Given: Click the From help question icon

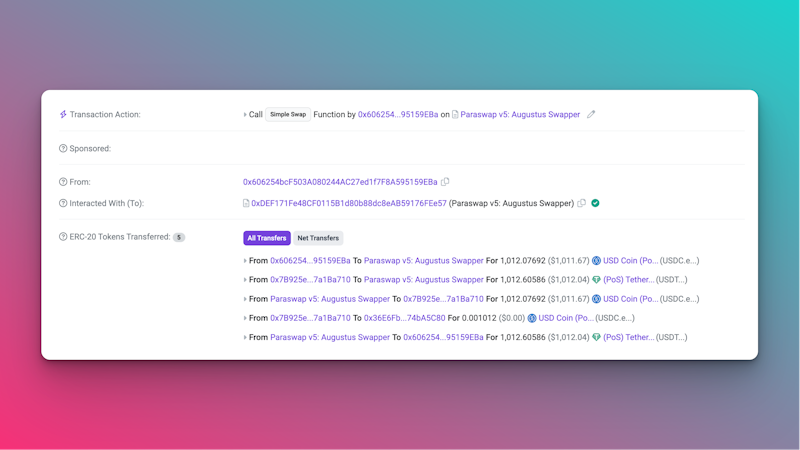Looking at the screenshot, I should pos(63,182).
